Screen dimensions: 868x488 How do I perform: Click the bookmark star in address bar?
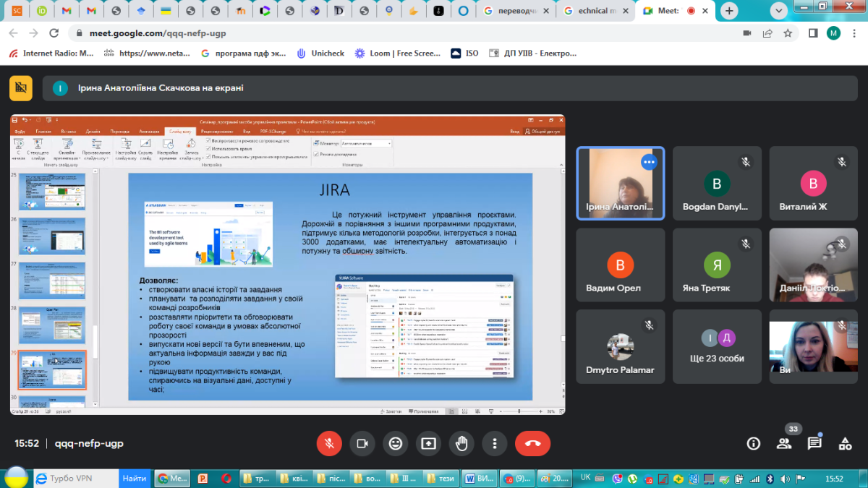(788, 33)
